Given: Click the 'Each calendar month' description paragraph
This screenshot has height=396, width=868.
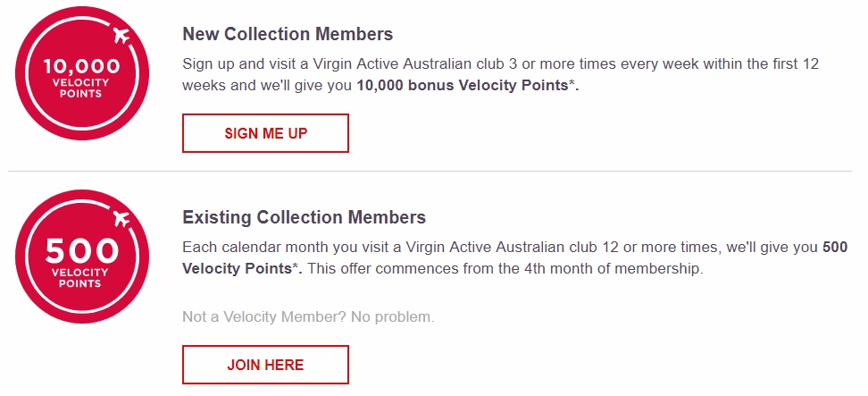Looking at the screenshot, I should click(x=515, y=257).
